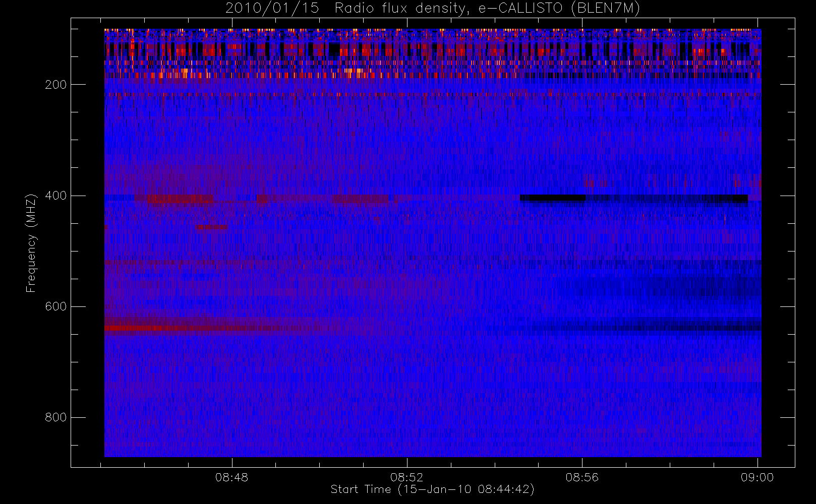This screenshot has height=504, width=816.
Task: Click the 200 frequency tick label
Action: (x=55, y=84)
